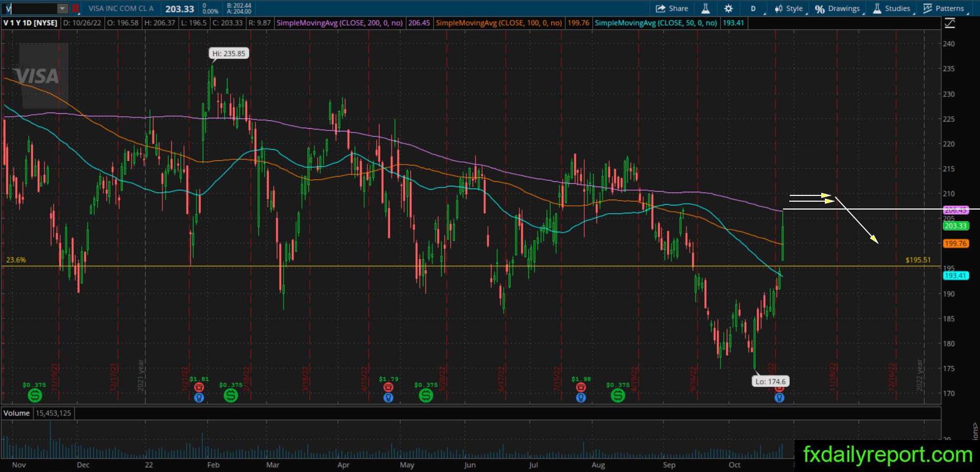
Task: Click the $195.51 Fibonacci price label
Action: [918, 260]
